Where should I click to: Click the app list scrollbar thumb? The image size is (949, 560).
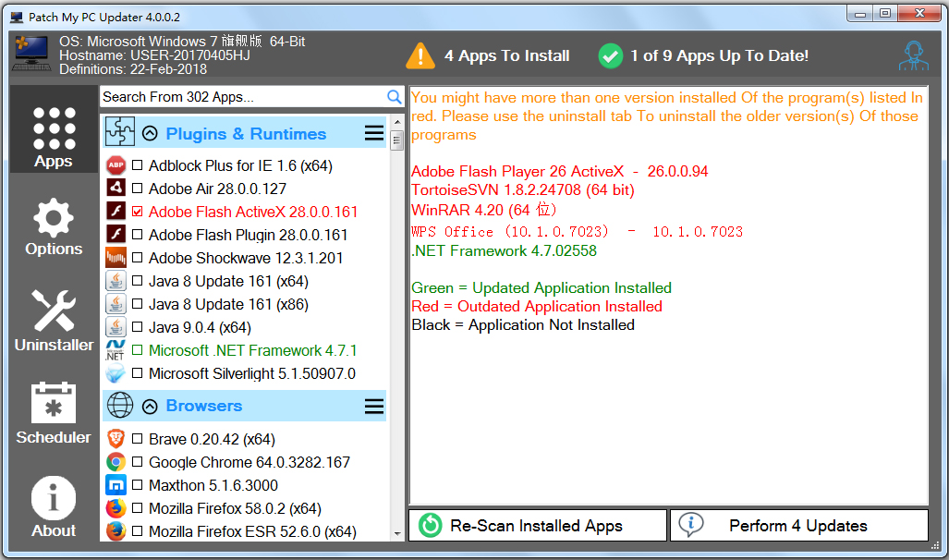pyautogui.click(x=397, y=141)
